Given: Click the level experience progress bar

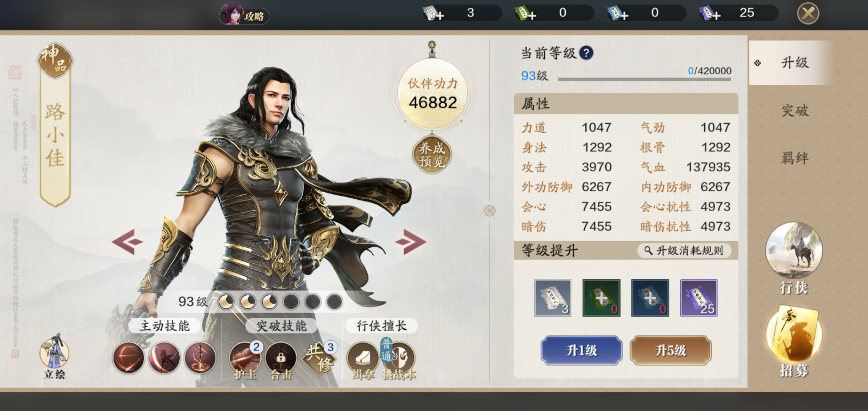Looking at the screenshot, I should coord(644,79).
